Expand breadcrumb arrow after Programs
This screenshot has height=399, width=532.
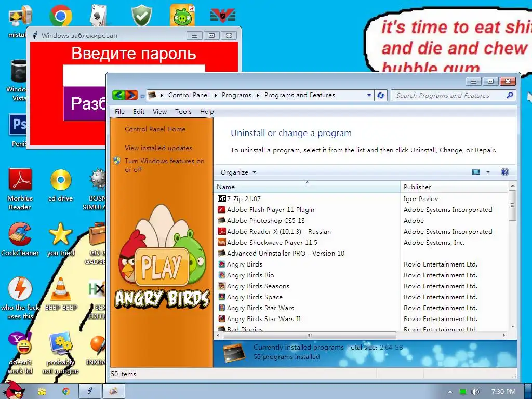(258, 96)
